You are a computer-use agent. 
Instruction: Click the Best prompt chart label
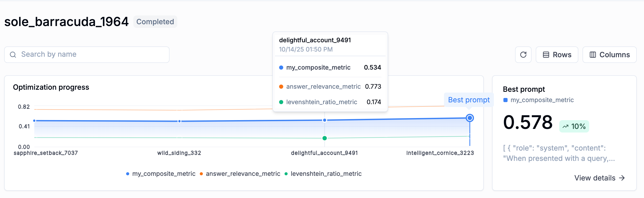(x=469, y=100)
